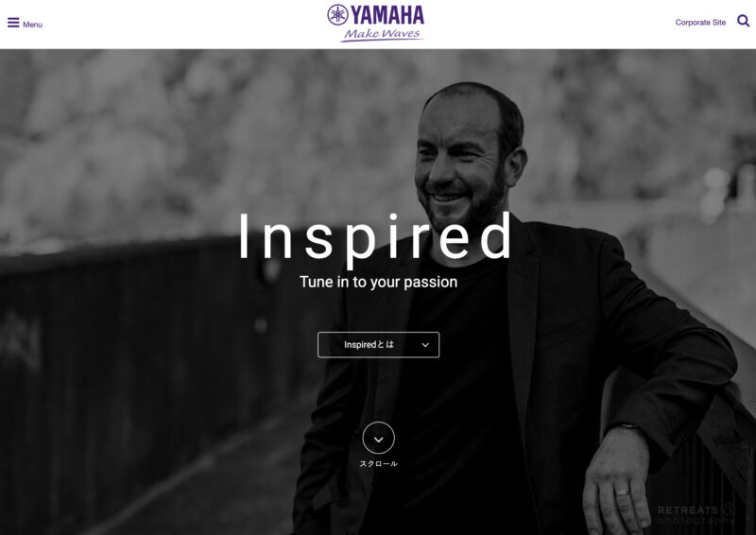Screen dimensions: 756x535
Task: Click the Yamaha tuning fork emblem
Action: click(337, 14)
